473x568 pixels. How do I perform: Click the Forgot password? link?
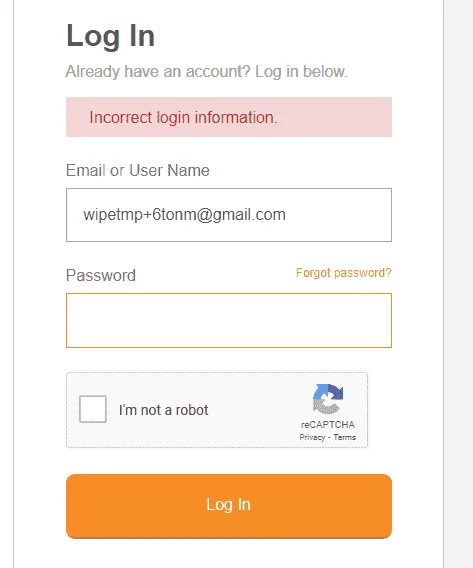(343, 273)
